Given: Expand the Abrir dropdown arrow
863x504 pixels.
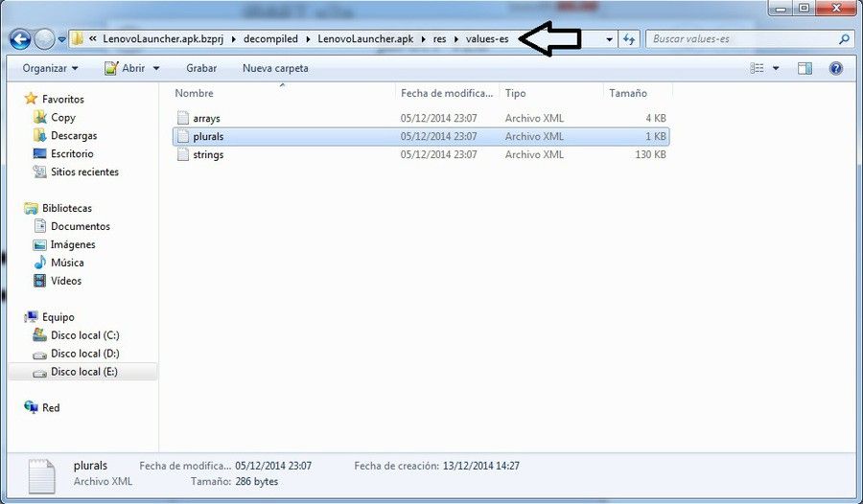Looking at the screenshot, I should pyautogui.click(x=156, y=68).
